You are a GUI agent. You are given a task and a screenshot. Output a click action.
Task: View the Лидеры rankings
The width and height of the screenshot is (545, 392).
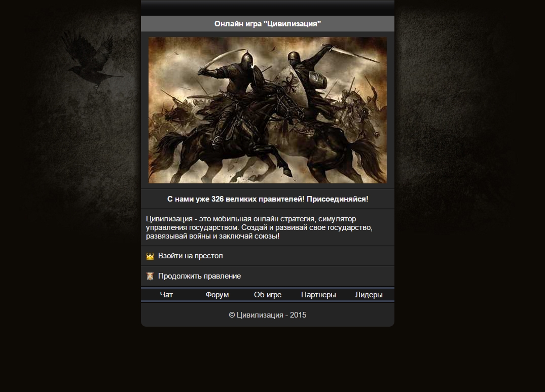(x=369, y=295)
